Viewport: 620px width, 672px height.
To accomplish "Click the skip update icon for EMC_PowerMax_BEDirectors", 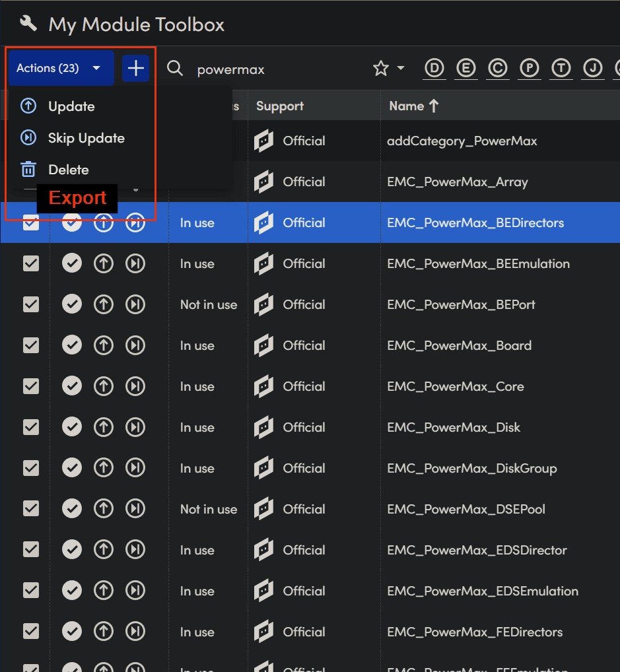I will click(135, 222).
